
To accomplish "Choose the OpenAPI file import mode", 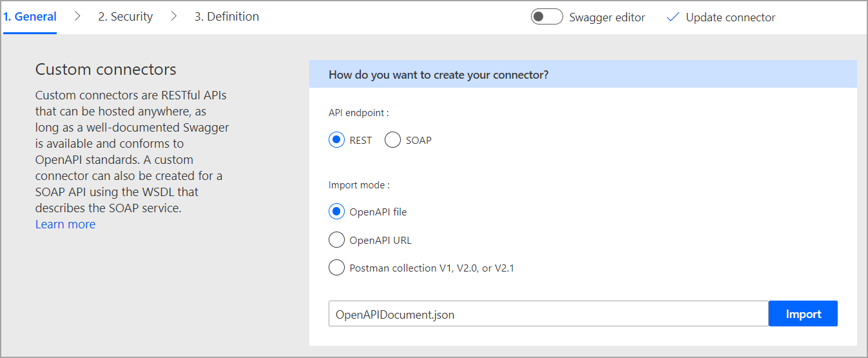I will (336, 212).
